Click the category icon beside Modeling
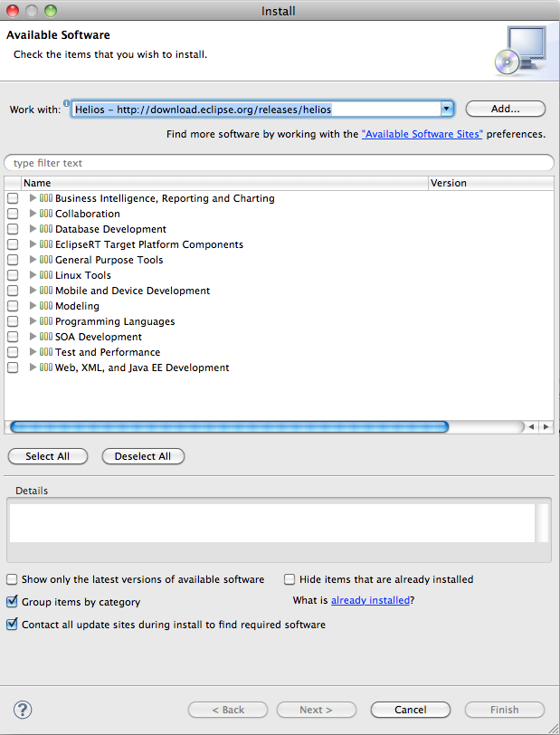Screen dimensions: 560x735 [46, 306]
